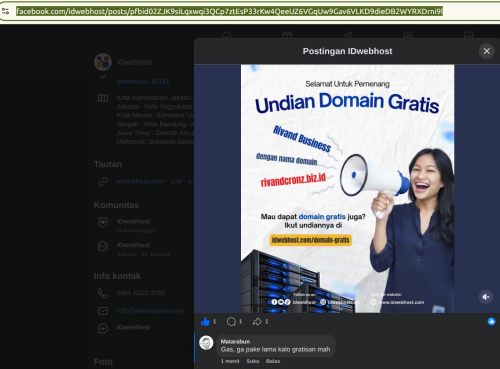The width and height of the screenshot is (500, 369).
Task: Open IDwebhost page profile avatar
Action: tap(103, 62)
